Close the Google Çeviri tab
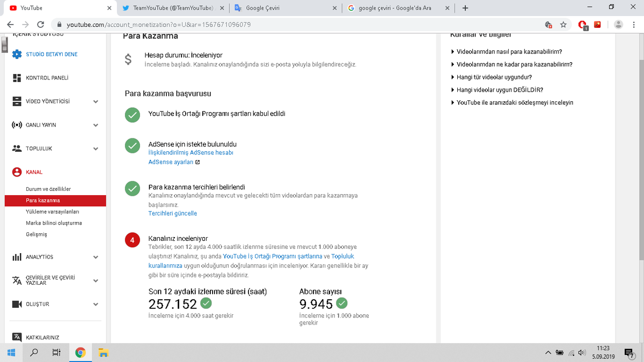Image resolution: width=644 pixels, height=362 pixels. tap(334, 8)
